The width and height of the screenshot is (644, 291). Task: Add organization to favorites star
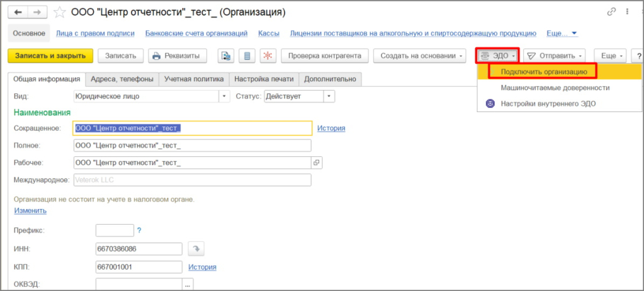[59, 13]
